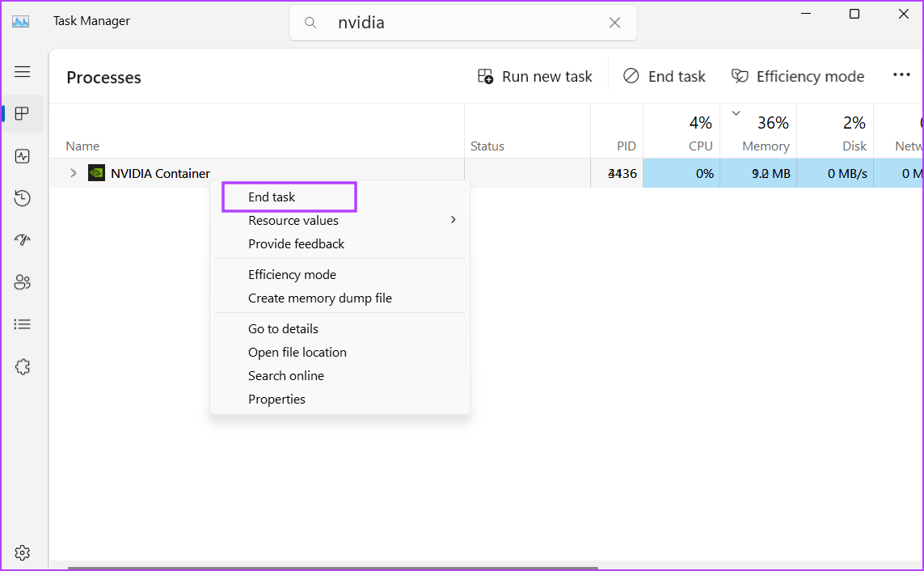The width and height of the screenshot is (924, 571).
Task: Open Task Manager Settings
Action: 23,552
